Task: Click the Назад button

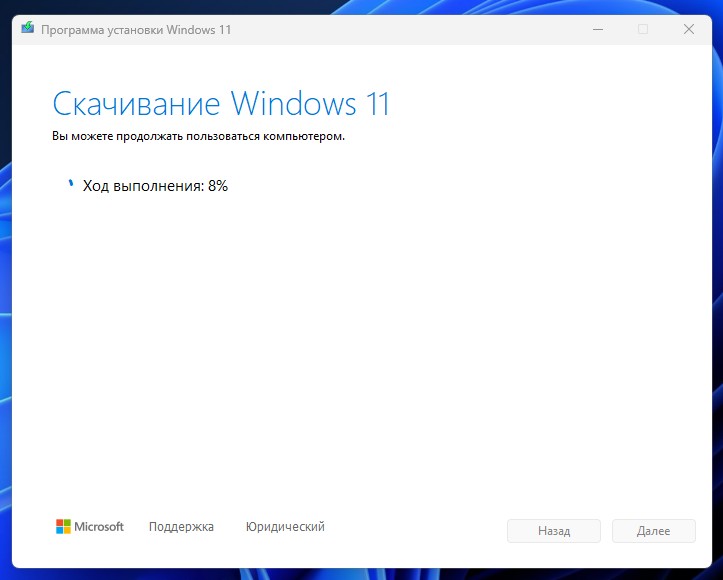Action: [x=554, y=531]
